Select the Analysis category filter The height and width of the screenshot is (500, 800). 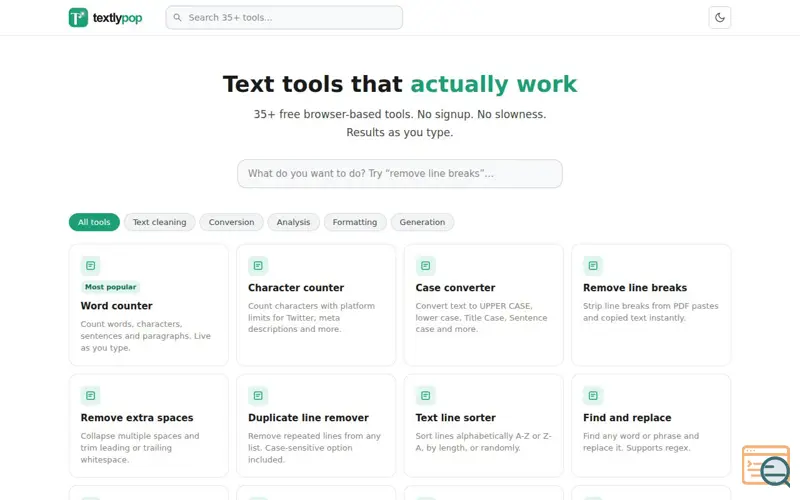point(293,222)
